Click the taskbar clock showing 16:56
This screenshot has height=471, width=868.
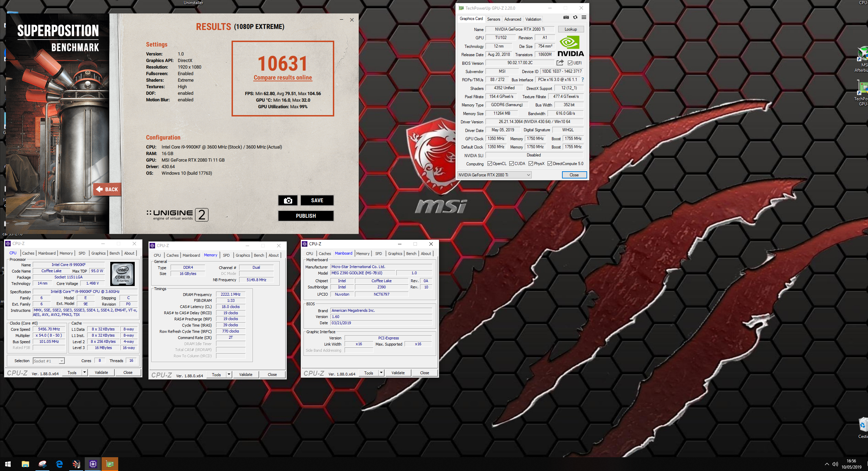pos(851,464)
